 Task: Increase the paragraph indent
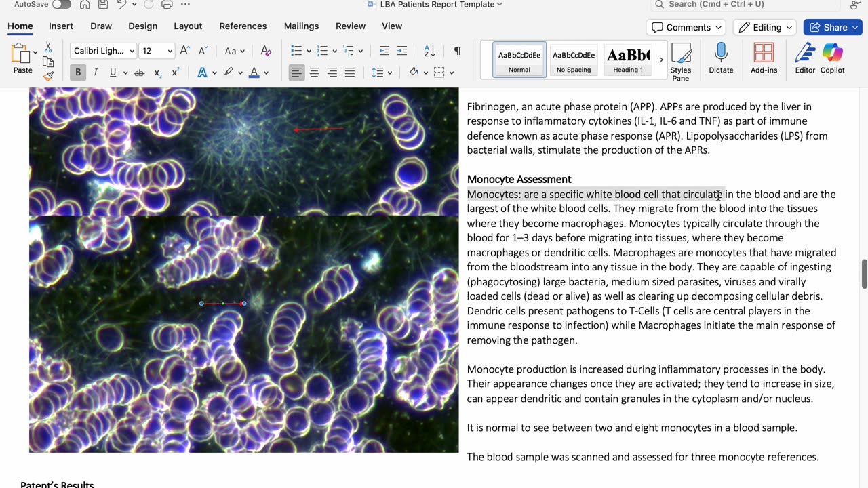click(402, 51)
